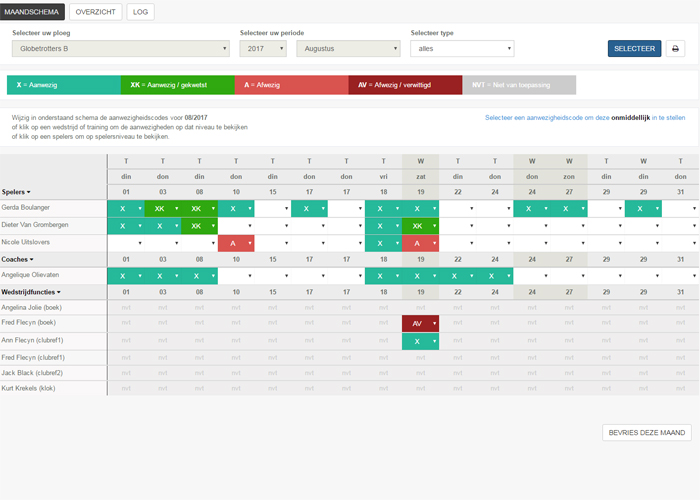Open Gerda Boulanger's day 27 X dropdown
Image resolution: width=700 pixels, height=500 pixels.
(569, 208)
